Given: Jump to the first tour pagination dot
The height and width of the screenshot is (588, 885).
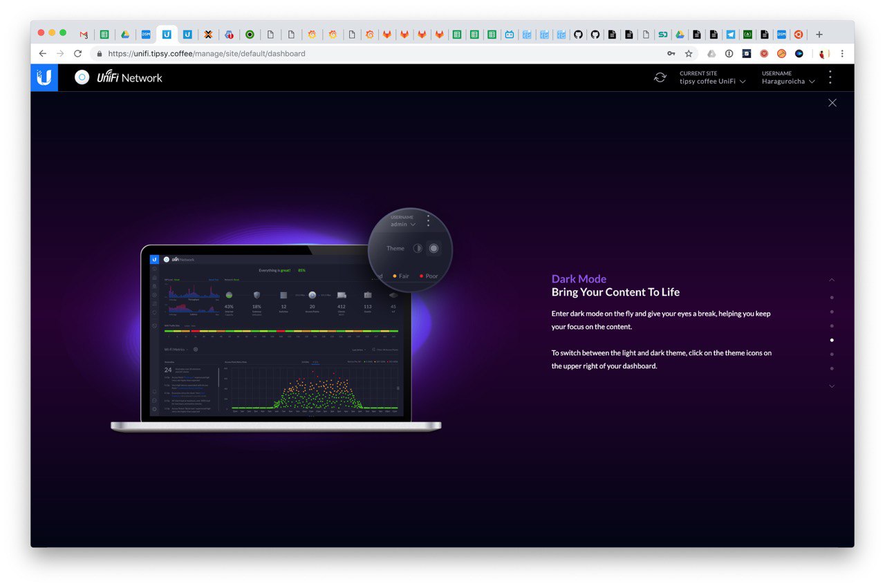Looking at the screenshot, I should pyautogui.click(x=832, y=298).
